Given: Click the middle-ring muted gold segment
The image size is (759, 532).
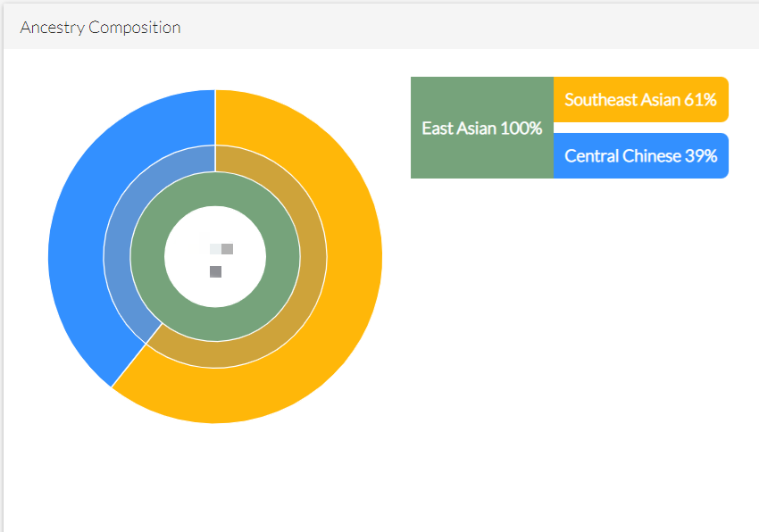Looking at the screenshot, I should [x=310, y=286].
